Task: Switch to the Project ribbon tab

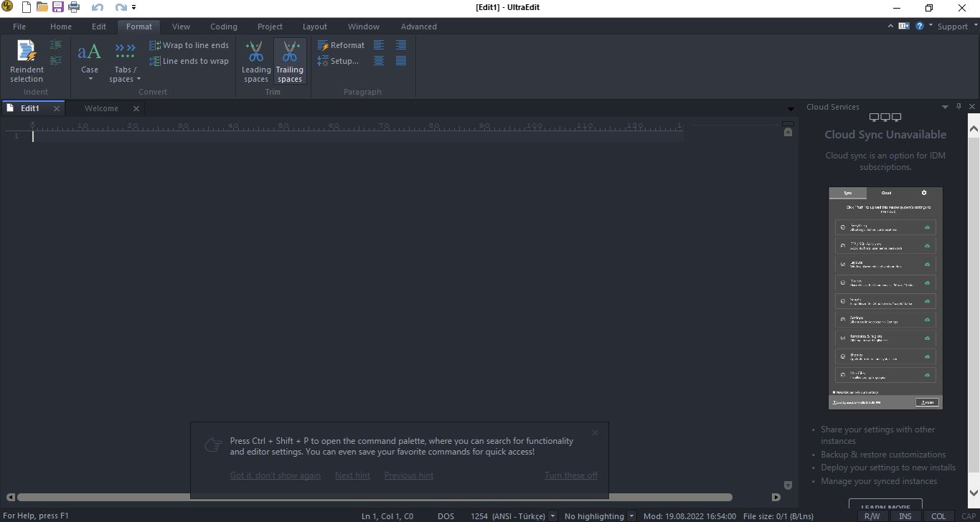Action: [270, 27]
